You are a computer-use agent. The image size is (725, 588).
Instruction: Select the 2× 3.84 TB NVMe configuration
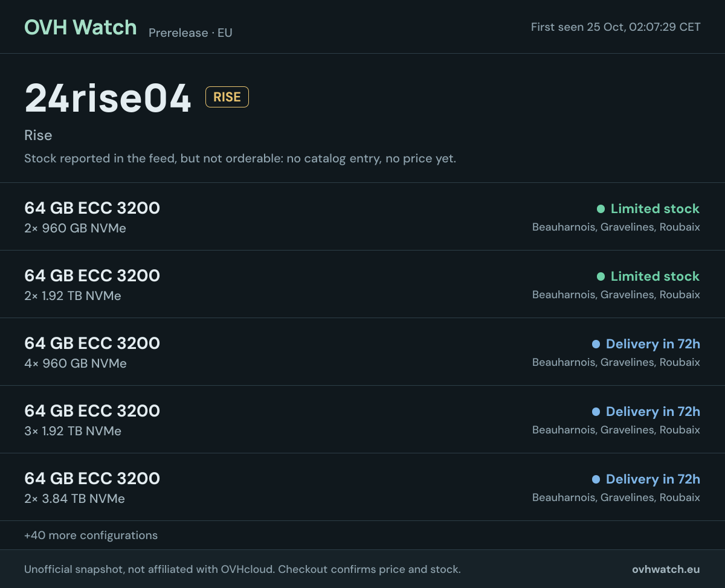(362, 487)
